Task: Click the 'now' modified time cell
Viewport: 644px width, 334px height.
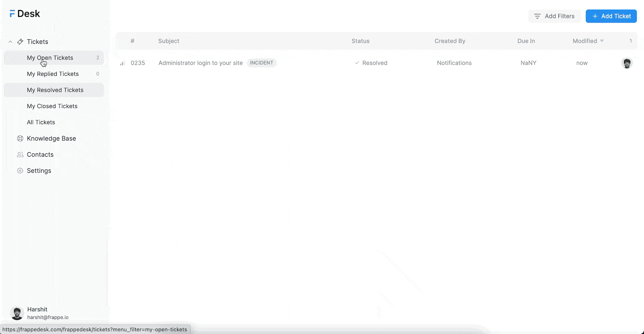Action: [x=582, y=63]
